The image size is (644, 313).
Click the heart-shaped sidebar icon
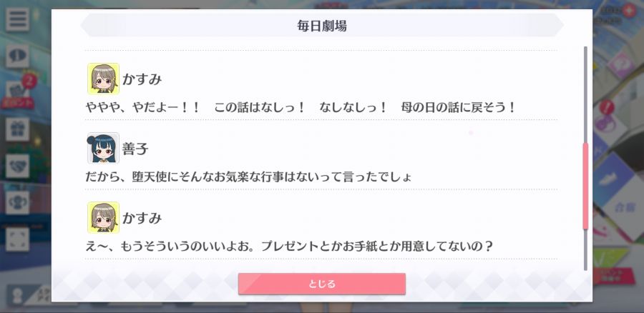click(17, 166)
